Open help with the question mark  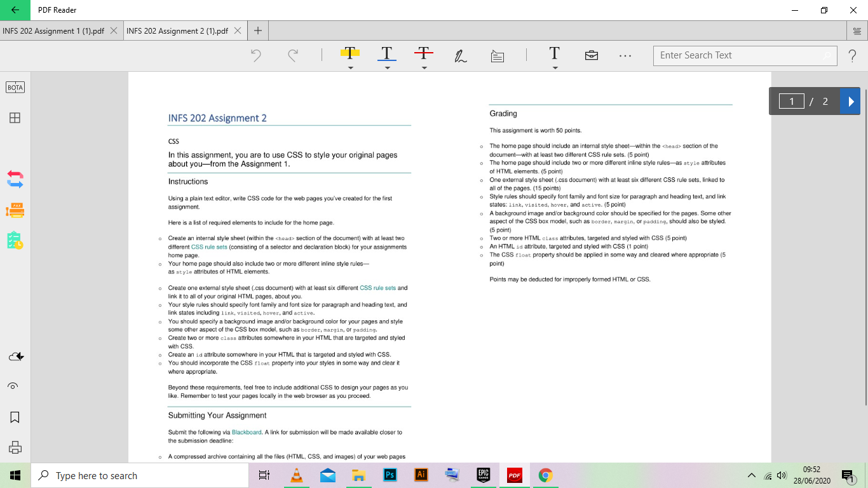(x=852, y=56)
